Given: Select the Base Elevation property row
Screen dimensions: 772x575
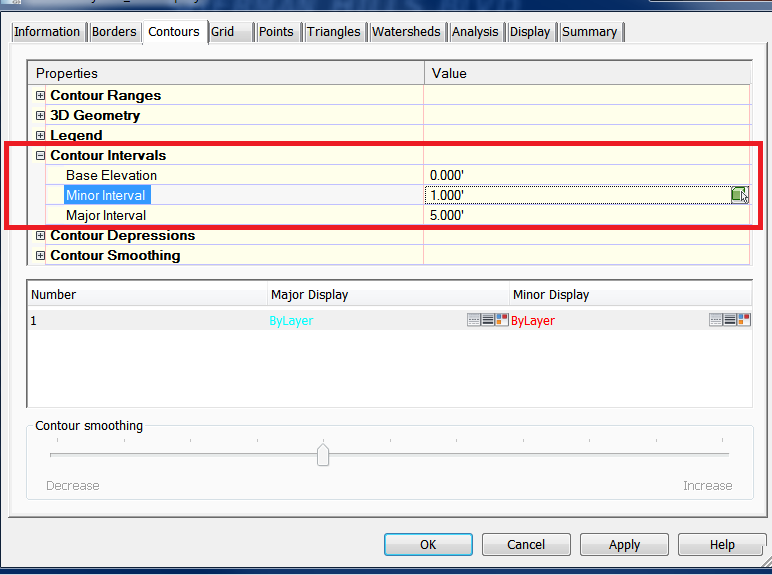Looking at the screenshot, I should [398, 175].
